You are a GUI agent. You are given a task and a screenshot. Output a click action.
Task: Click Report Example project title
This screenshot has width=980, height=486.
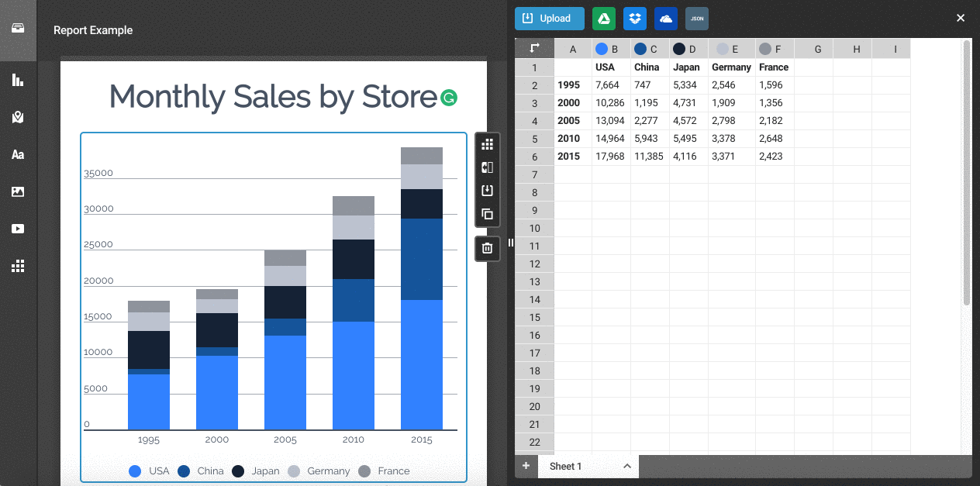(93, 30)
